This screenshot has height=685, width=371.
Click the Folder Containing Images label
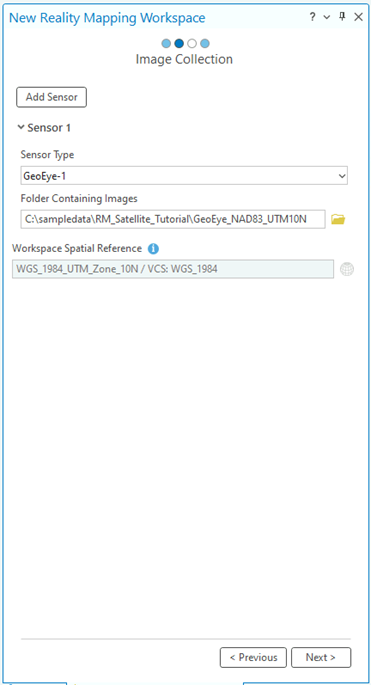click(x=79, y=198)
